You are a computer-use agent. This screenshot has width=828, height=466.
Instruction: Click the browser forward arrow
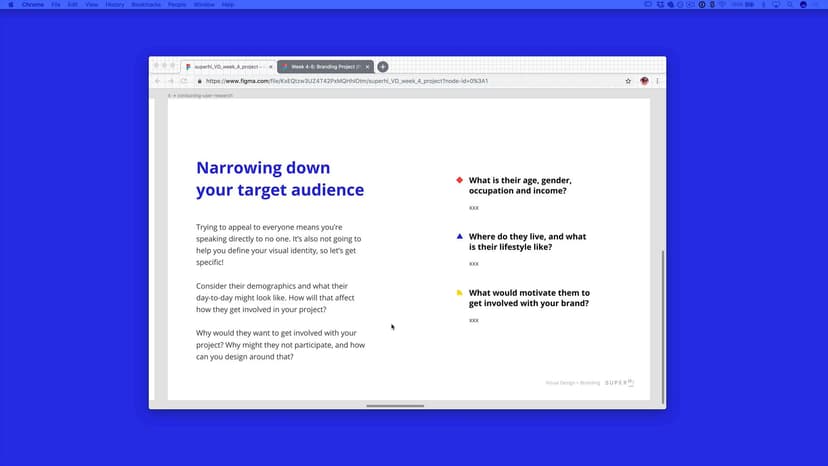pos(170,81)
